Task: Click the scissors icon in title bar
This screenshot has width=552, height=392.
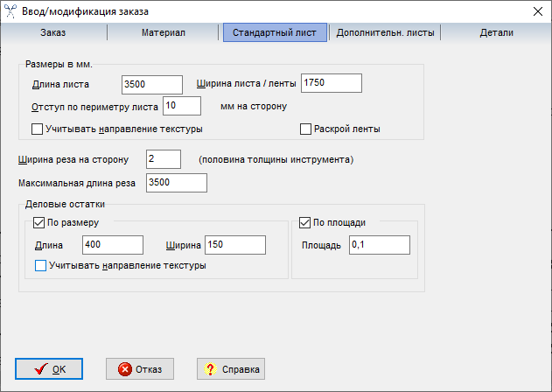Action: pos(11,11)
